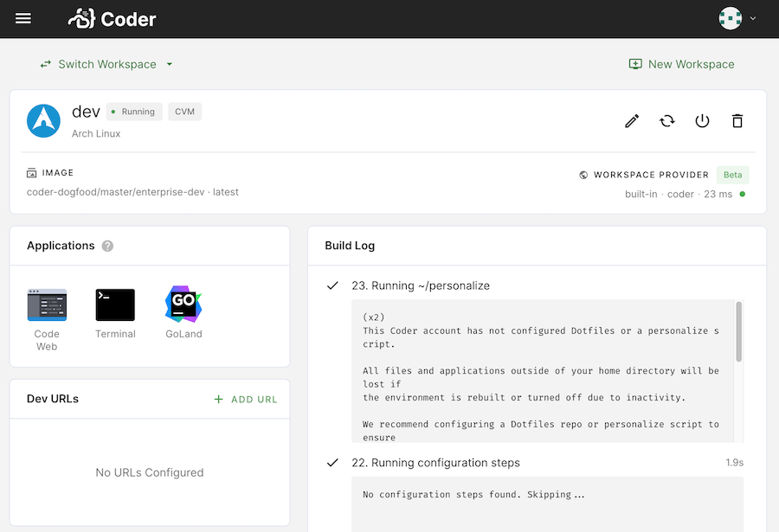Image resolution: width=779 pixels, height=532 pixels.
Task: Delete the workspace using the trash icon
Action: (x=737, y=121)
